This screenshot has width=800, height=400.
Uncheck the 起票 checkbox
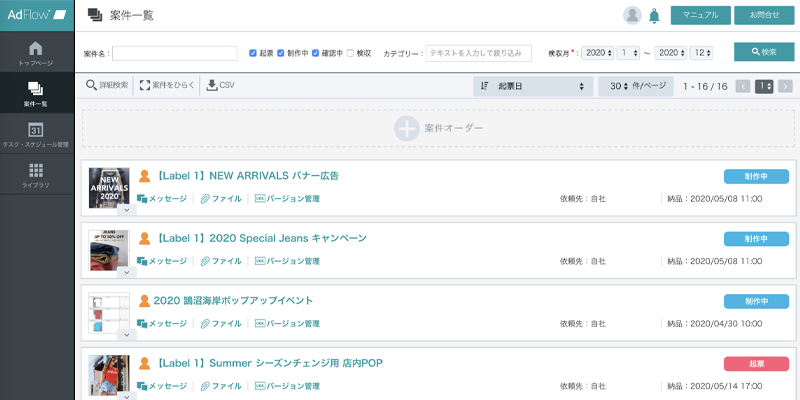tap(253, 53)
